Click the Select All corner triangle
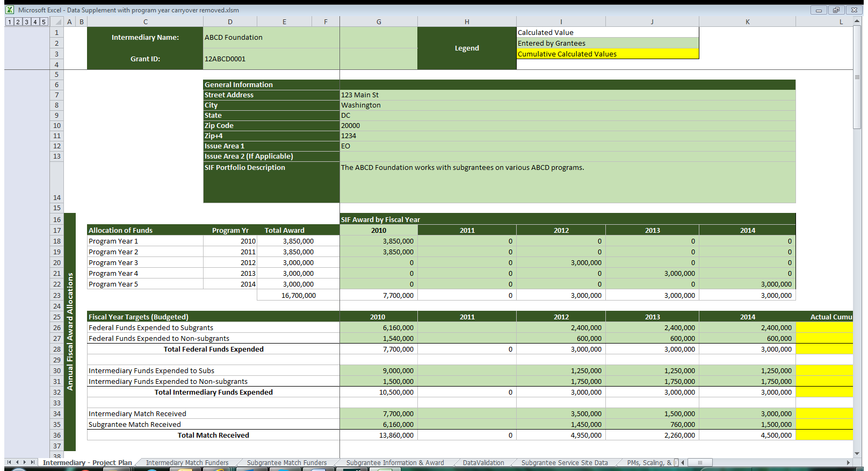 (x=58, y=22)
